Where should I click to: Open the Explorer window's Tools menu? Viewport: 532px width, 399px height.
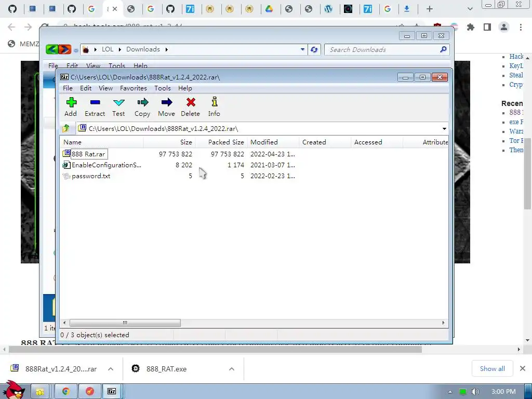coord(117,65)
